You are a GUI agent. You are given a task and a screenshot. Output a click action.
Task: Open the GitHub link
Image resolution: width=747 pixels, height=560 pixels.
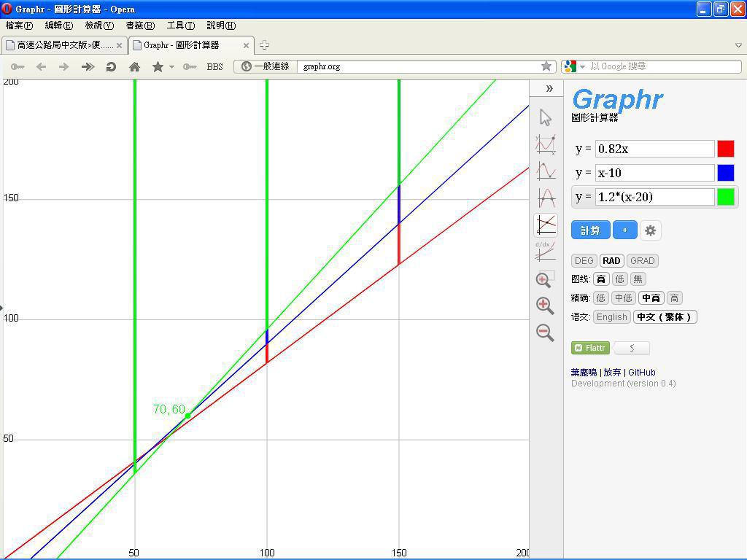coord(641,373)
